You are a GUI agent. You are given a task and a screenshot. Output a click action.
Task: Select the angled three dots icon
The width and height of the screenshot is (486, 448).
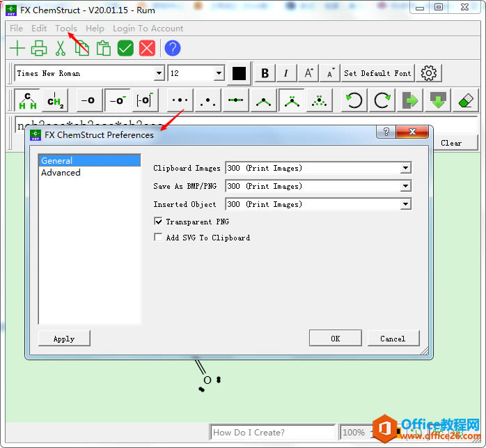[207, 100]
